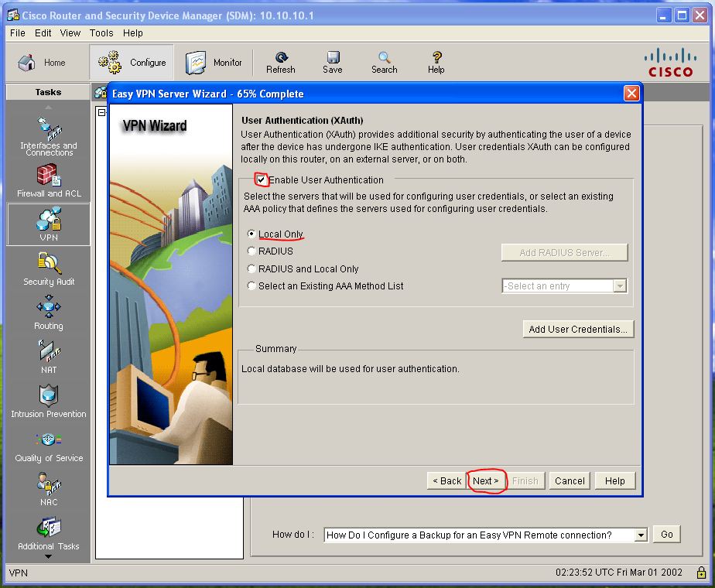Open the Select an entry dropdown
This screenshot has width=715, height=588.
point(565,285)
